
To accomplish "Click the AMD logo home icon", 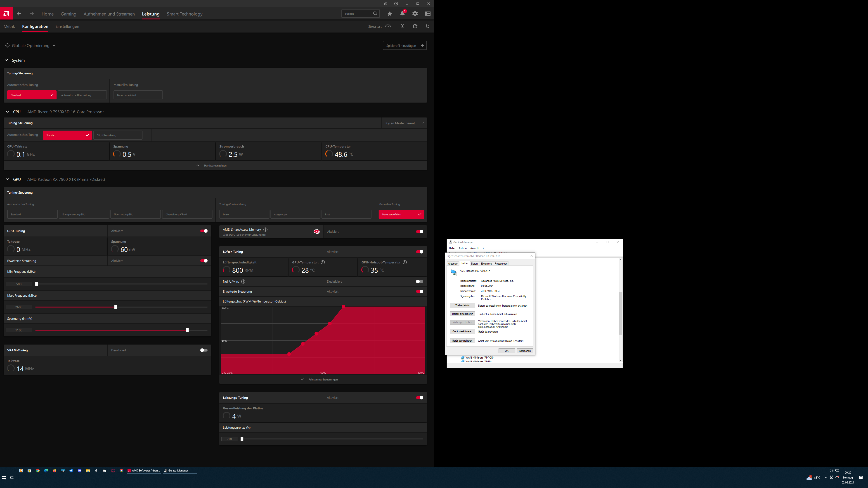I will pyautogui.click(x=6, y=14).
